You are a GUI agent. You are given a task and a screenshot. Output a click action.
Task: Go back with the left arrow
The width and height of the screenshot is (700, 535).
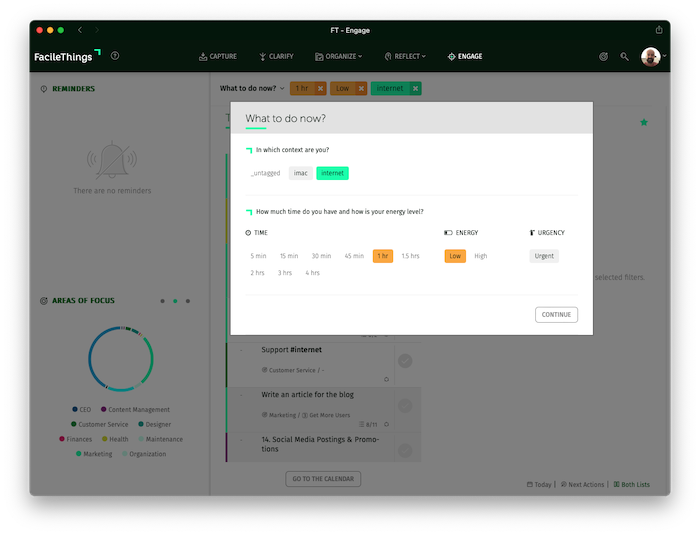[80, 30]
